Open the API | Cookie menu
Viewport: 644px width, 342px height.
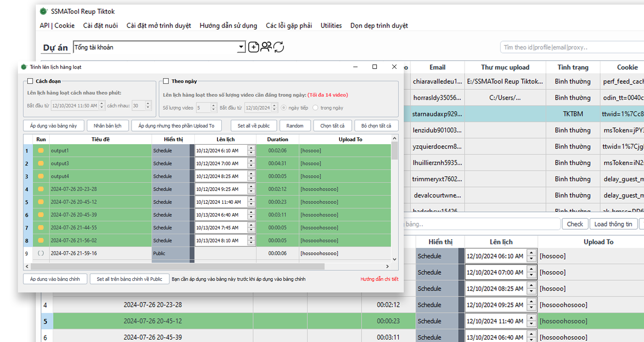tap(57, 26)
